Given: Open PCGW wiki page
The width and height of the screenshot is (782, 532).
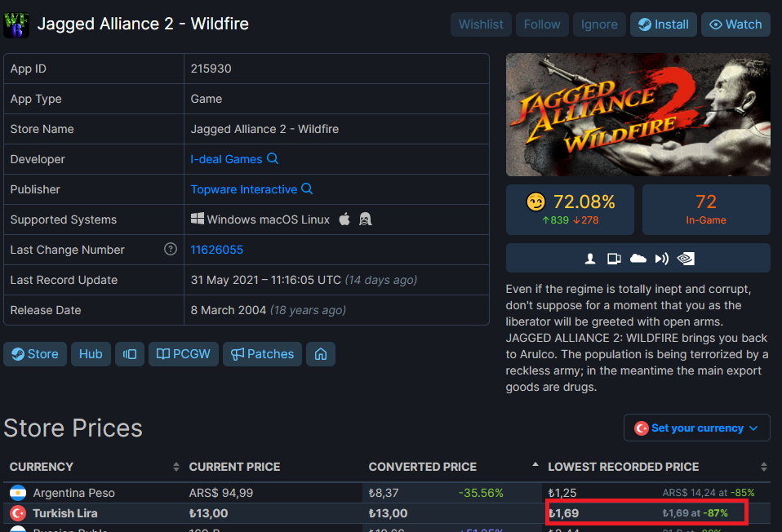Looking at the screenshot, I should point(184,354).
